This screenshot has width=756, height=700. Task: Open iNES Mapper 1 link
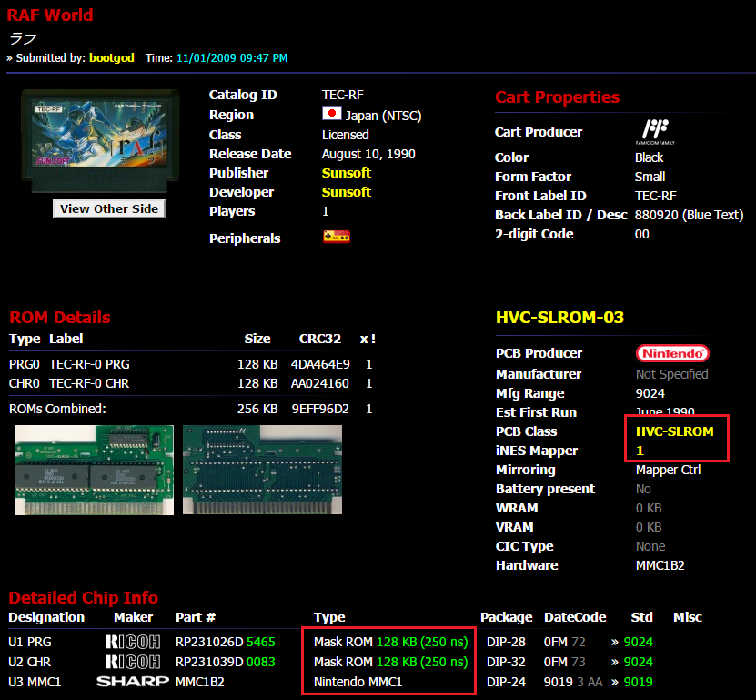(x=640, y=451)
